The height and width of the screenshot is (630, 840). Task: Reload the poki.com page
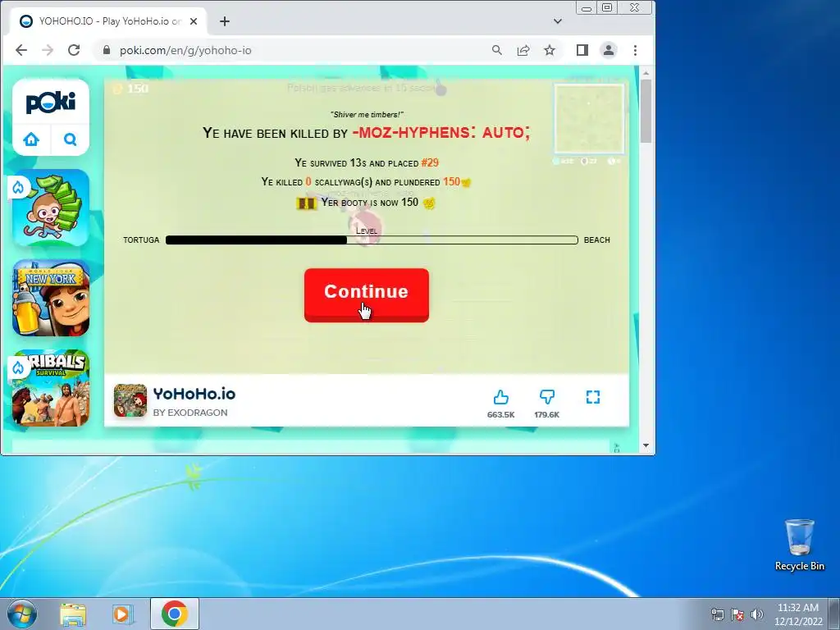74,50
